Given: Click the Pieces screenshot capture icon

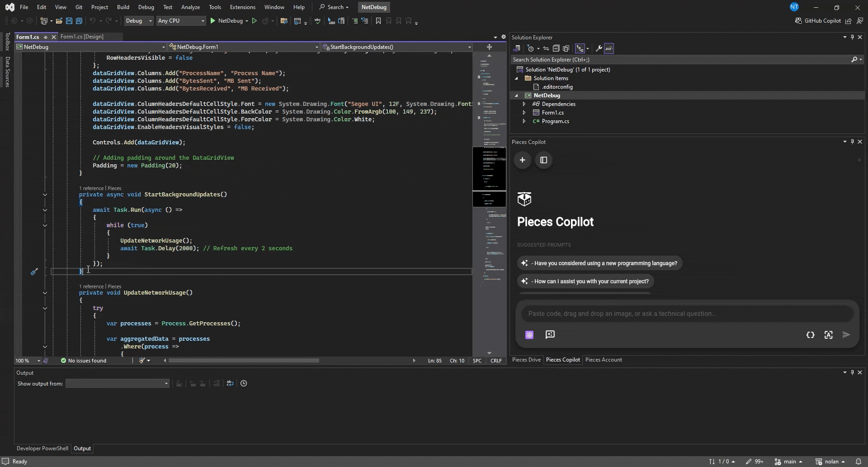Looking at the screenshot, I should click(x=828, y=335).
